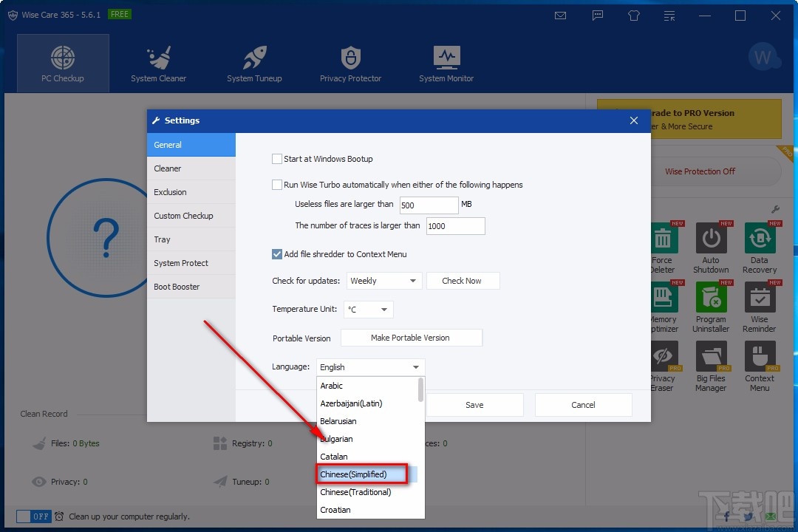Enable Run Wise Turbo automatically checkbox
This screenshot has height=532, width=798.
pyautogui.click(x=277, y=184)
